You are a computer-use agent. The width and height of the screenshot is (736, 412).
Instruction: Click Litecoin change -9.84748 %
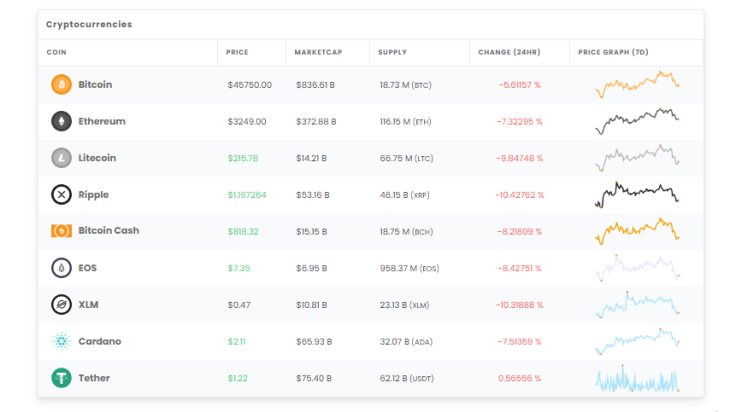tap(519, 158)
